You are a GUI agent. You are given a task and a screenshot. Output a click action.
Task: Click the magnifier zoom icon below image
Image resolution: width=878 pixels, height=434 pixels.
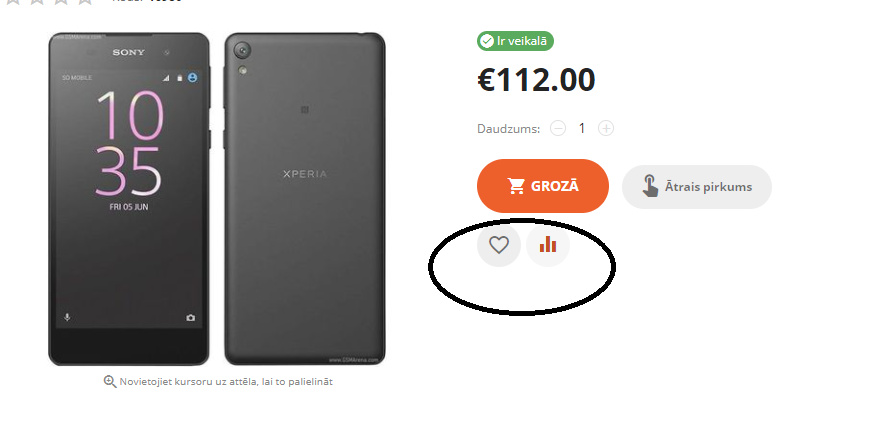coord(110,381)
